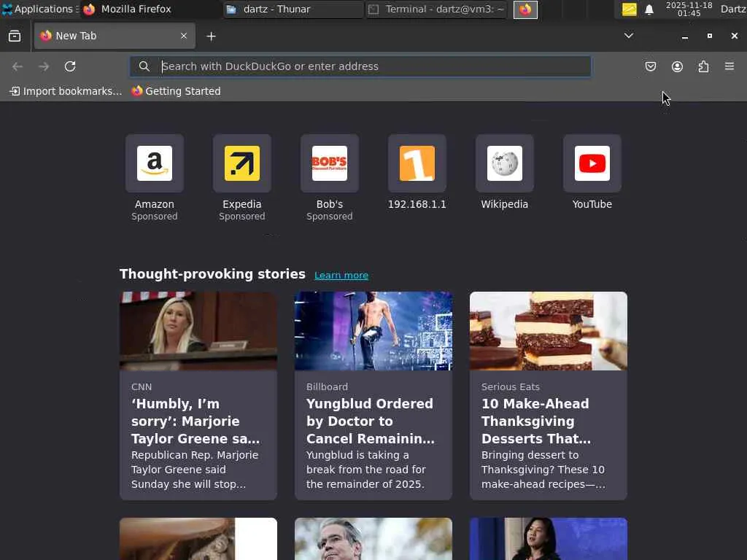Click 'CNN' source label

(x=142, y=386)
